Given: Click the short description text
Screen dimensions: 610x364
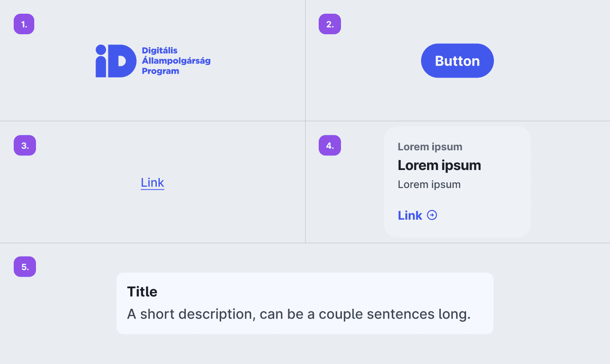Looking at the screenshot, I should click(299, 314).
